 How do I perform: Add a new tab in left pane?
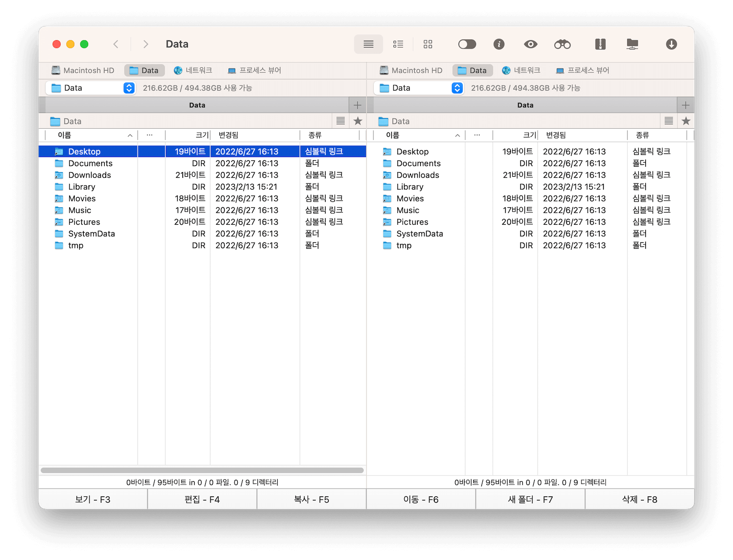pos(357,105)
